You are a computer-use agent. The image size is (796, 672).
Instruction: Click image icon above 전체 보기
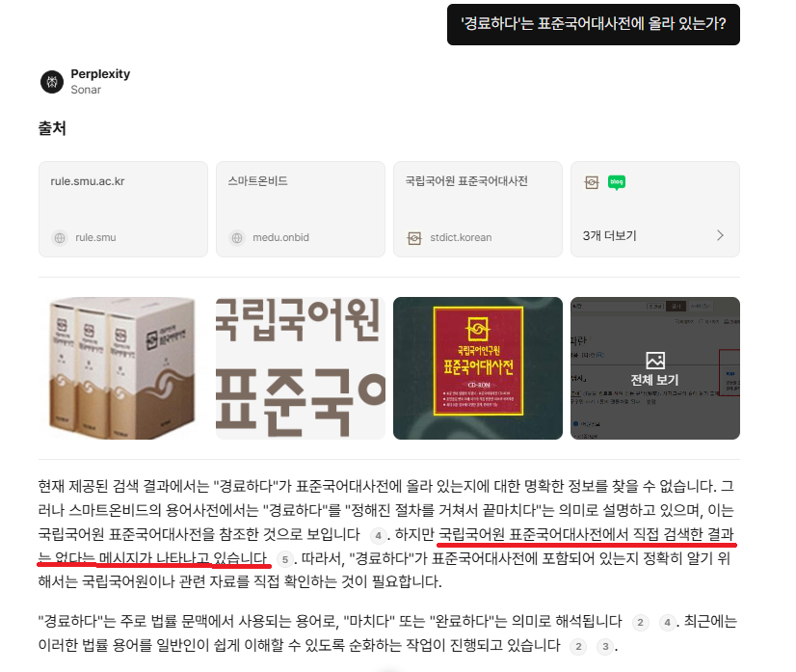point(655,361)
